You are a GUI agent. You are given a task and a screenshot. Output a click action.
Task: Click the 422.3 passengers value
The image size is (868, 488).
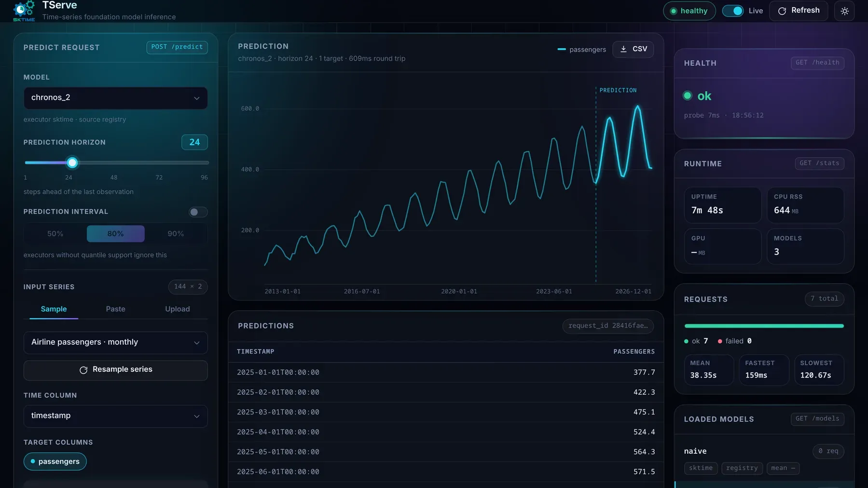(x=644, y=393)
